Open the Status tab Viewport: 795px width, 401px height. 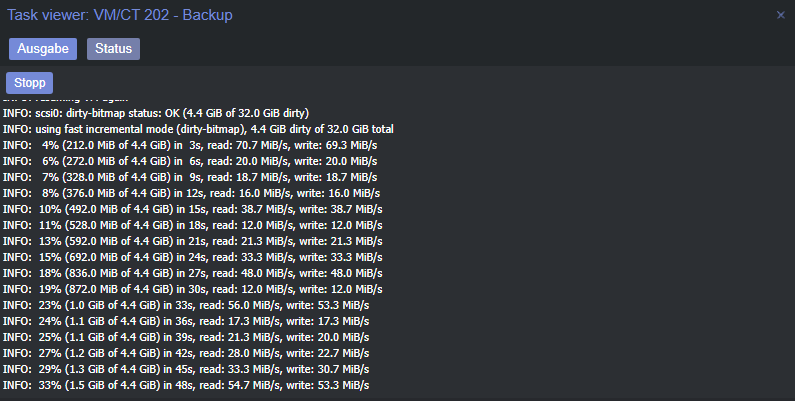(114, 49)
